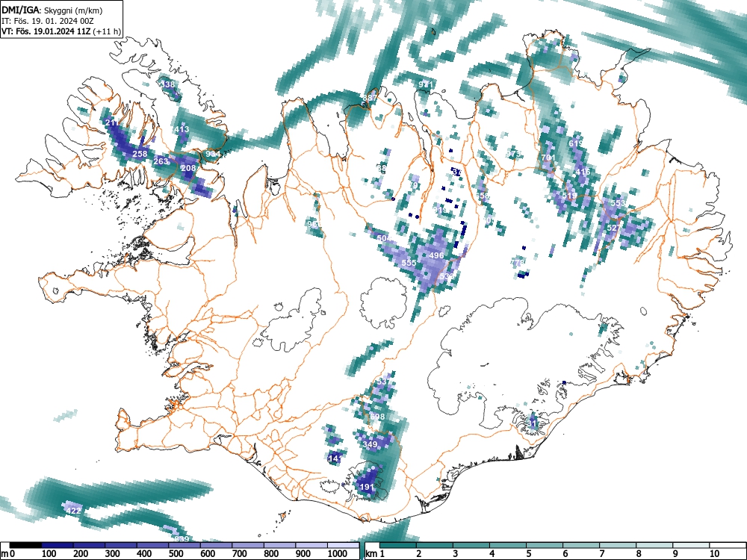Click the visibility value 263 on the map
Image resolution: width=747 pixels, height=560 pixels.
tap(161, 161)
